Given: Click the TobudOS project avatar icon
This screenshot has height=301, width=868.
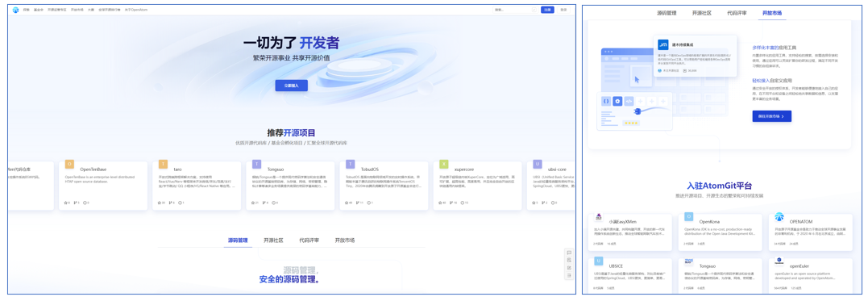Looking at the screenshot, I should click(x=350, y=165).
